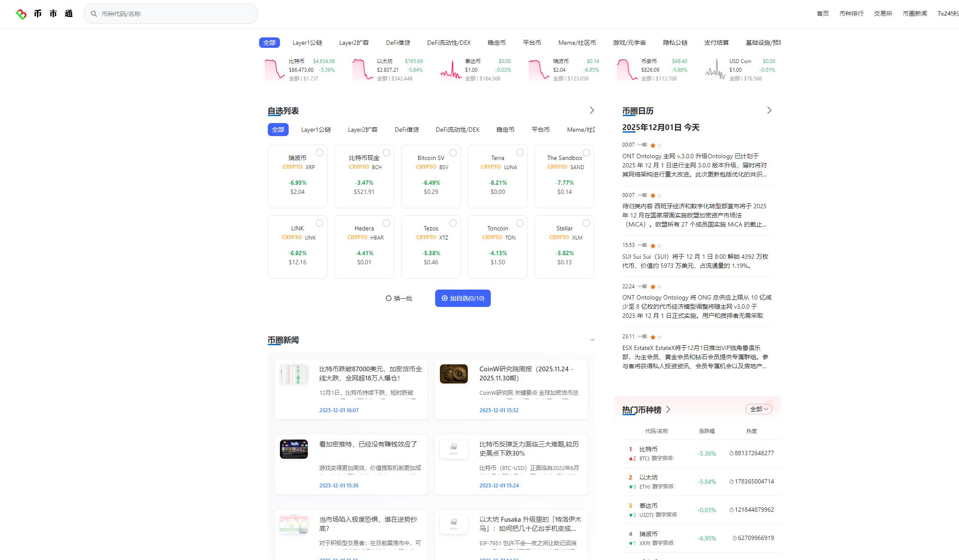The height and width of the screenshot is (560, 959).
Task: Click the USD Coin mini chart
Action: pos(714,69)
